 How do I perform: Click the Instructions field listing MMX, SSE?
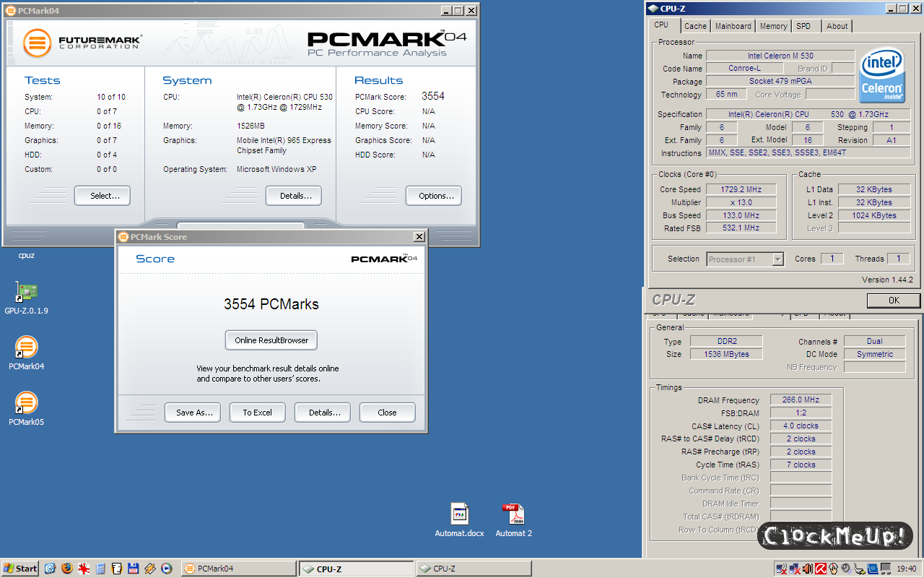pos(808,153)
